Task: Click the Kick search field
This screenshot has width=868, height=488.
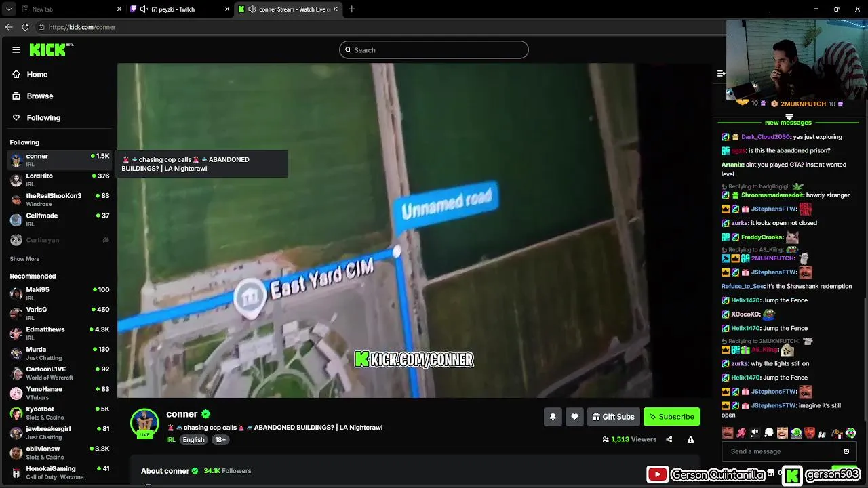Action: [434, 49]
